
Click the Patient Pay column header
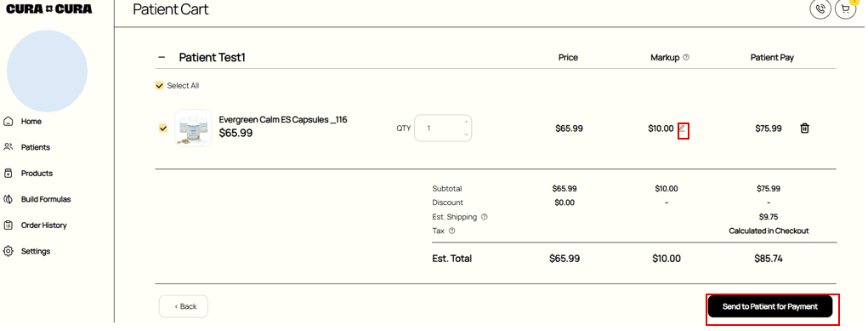click(772, 57)
